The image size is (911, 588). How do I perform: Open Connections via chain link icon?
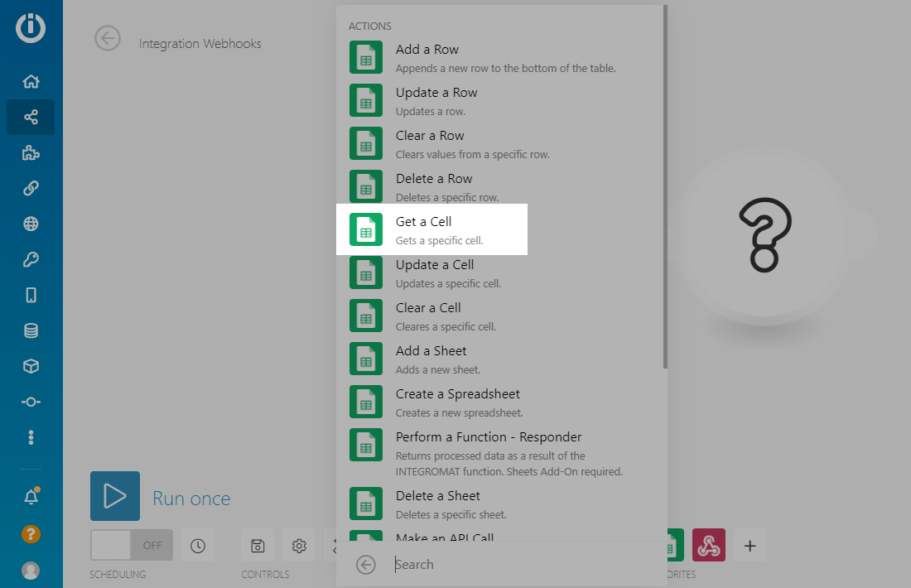click(x=31, y=188)
